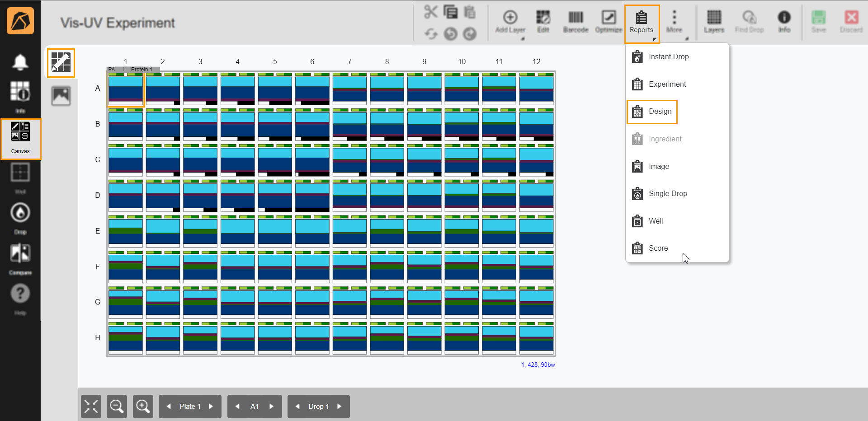Switch to image thumbnail view
The height and width of the screenshot is (421, 868).
coord(61,96)
